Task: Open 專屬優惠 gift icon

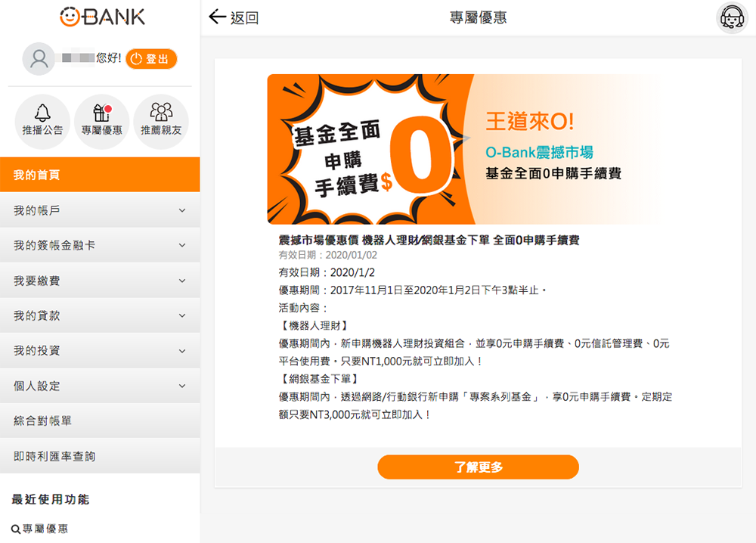Action: (x=102, y=121)
